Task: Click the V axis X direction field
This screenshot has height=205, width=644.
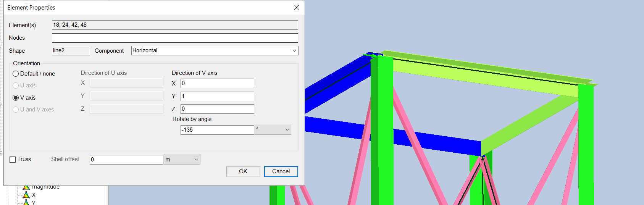Action: 217,83
